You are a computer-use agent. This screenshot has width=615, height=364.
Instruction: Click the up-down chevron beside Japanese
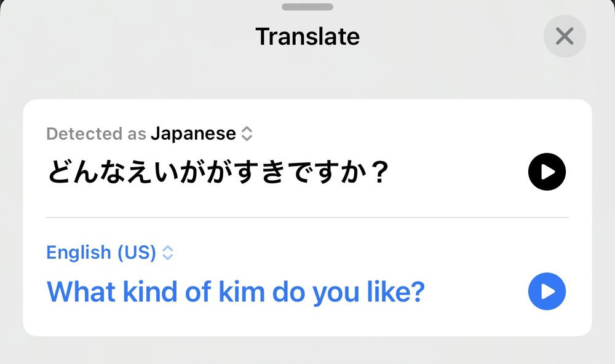[247, 133]
